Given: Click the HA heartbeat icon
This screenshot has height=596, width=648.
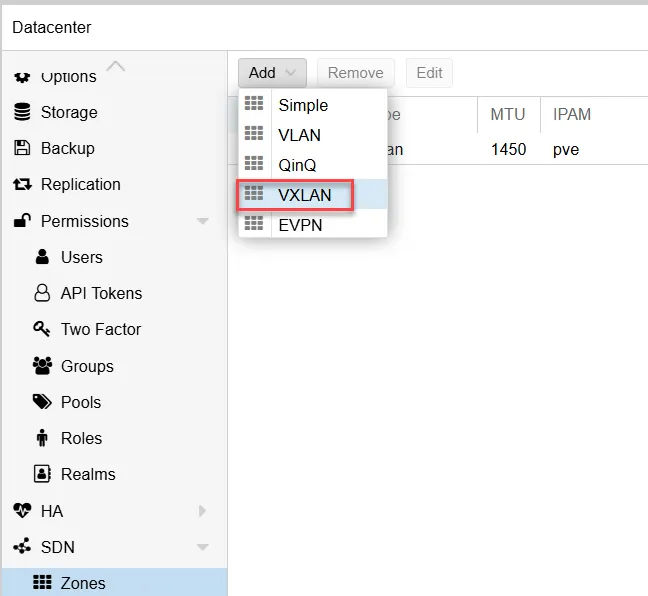Looking at the screenshot, I should click(22, 510).
